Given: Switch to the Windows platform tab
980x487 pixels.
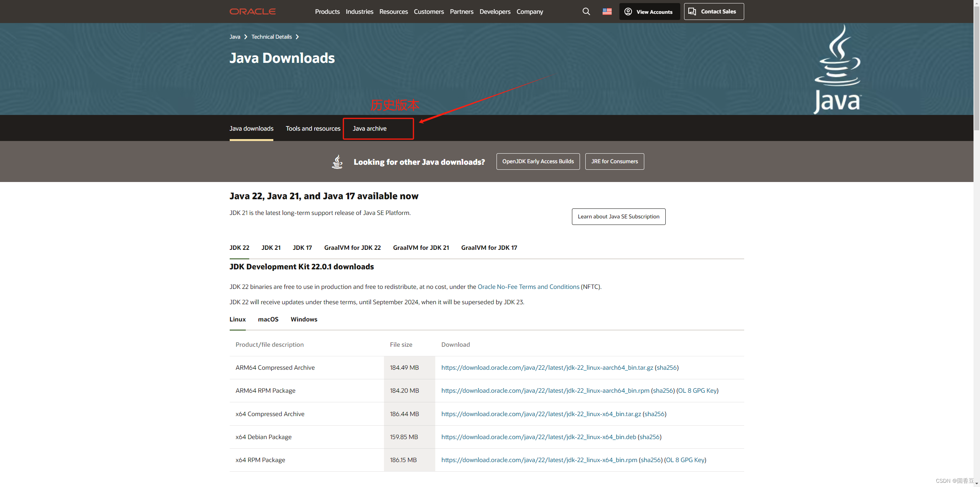Looking at the screenshot, I should (x=304, y=319).
